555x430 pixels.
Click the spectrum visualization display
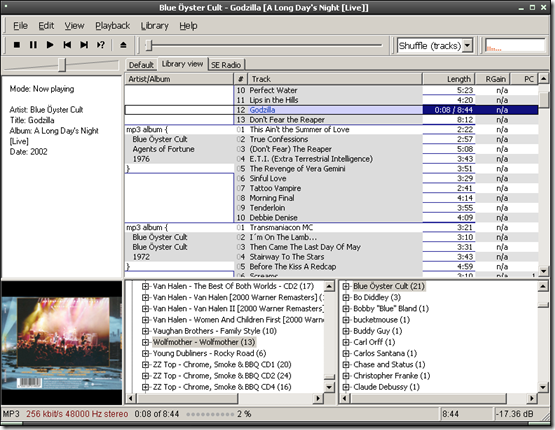click(x=515, y=46)
